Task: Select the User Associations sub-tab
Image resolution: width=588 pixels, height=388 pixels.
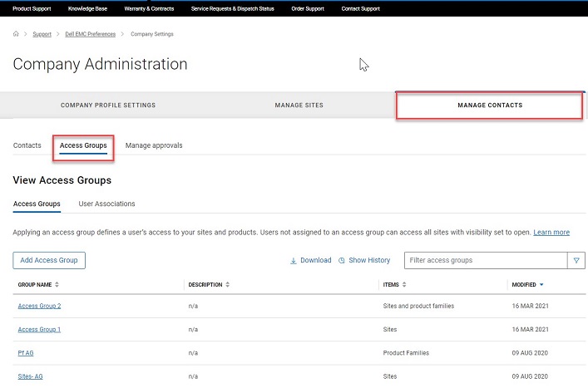Action: [x=106, y=204]
